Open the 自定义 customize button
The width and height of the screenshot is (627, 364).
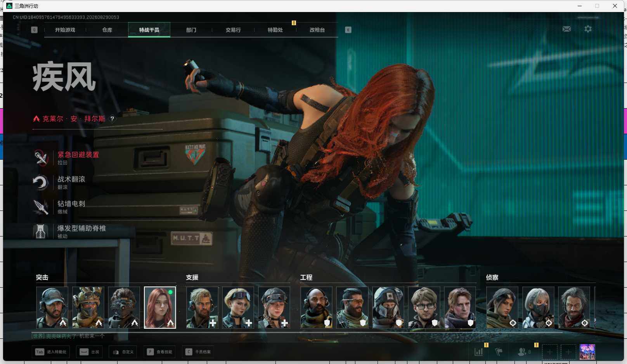[123, 352]
